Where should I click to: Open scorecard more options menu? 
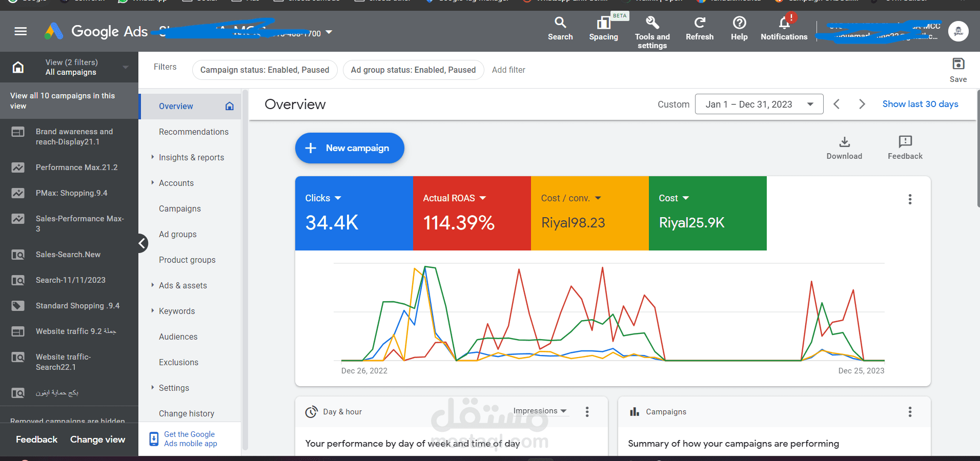910,199
